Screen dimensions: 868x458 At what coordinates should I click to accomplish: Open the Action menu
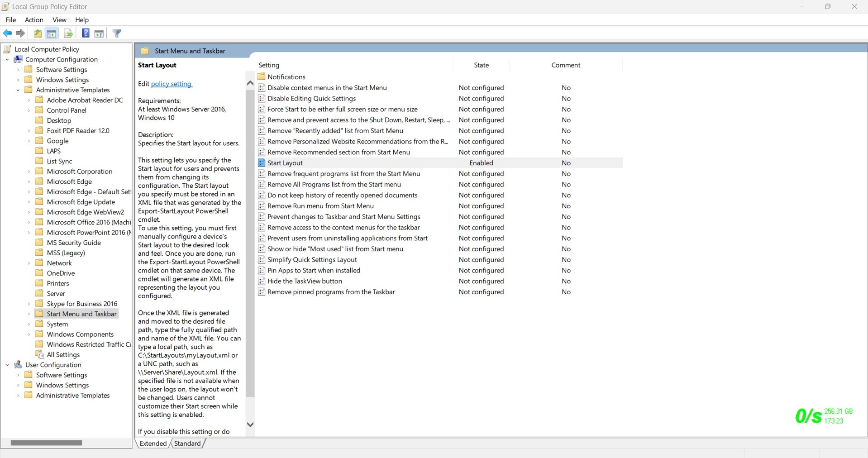point(33,20)
